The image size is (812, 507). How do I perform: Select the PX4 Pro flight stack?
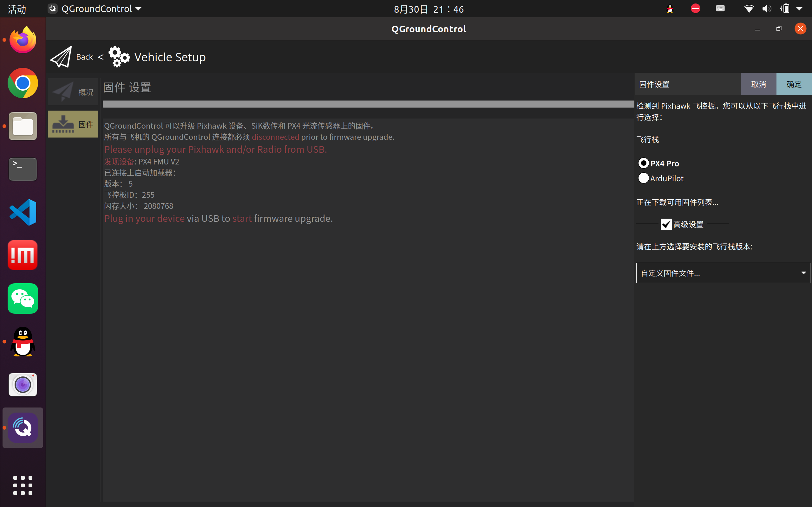coord(643,163)
